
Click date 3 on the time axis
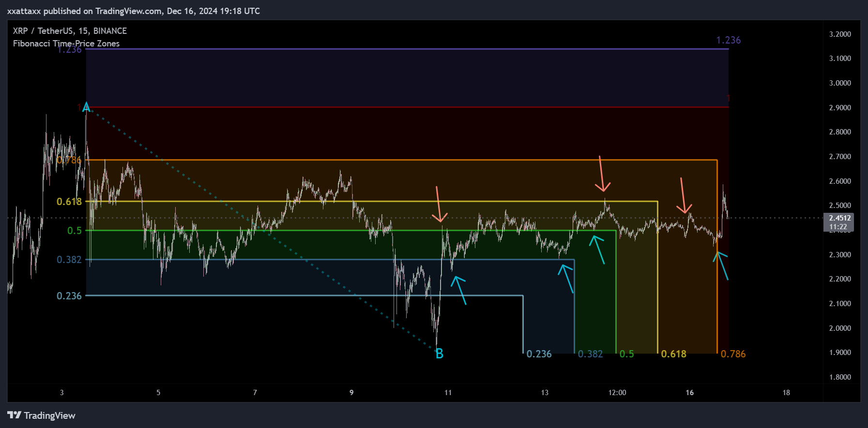tap(61, 393)
